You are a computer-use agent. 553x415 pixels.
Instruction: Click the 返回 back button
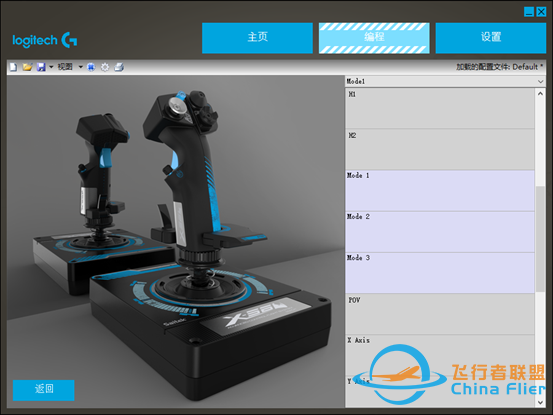(44, 390)
